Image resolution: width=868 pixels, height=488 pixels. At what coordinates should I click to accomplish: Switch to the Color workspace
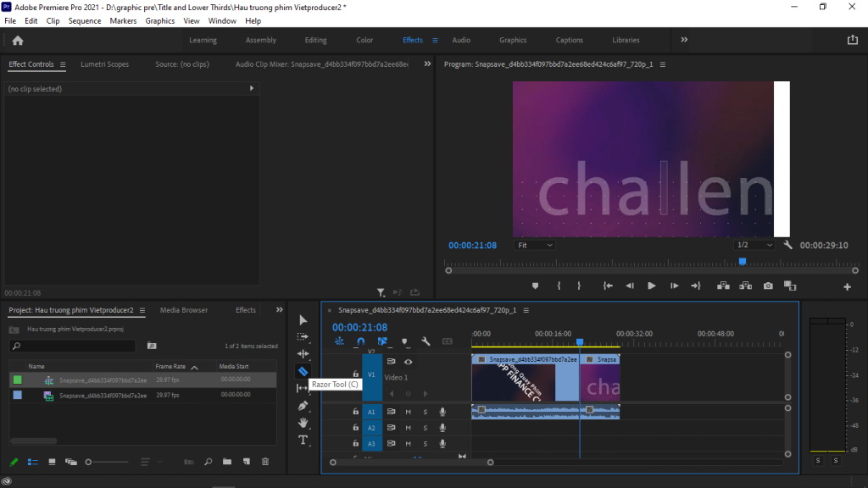tap(364, 40)
